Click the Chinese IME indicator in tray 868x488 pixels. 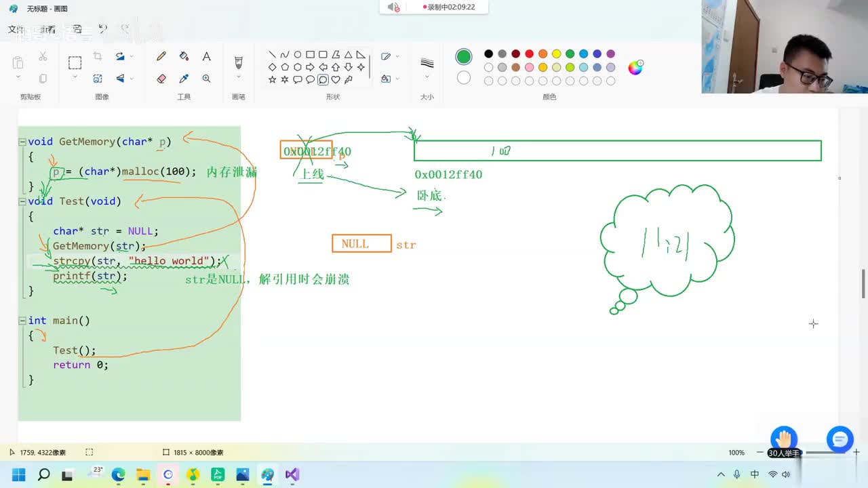pyautogui.click(x=755, y=474)
